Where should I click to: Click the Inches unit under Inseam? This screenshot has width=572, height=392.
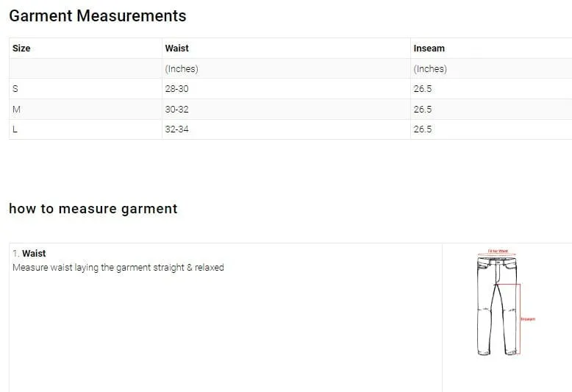(430, 69)
